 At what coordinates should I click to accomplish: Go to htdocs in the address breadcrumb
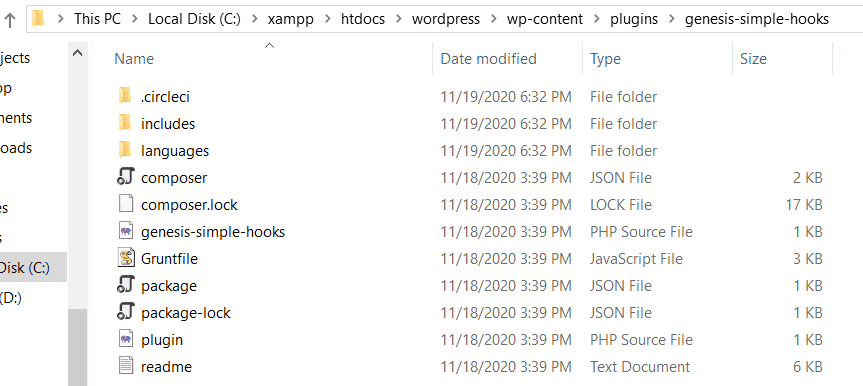tap(363, 20)
